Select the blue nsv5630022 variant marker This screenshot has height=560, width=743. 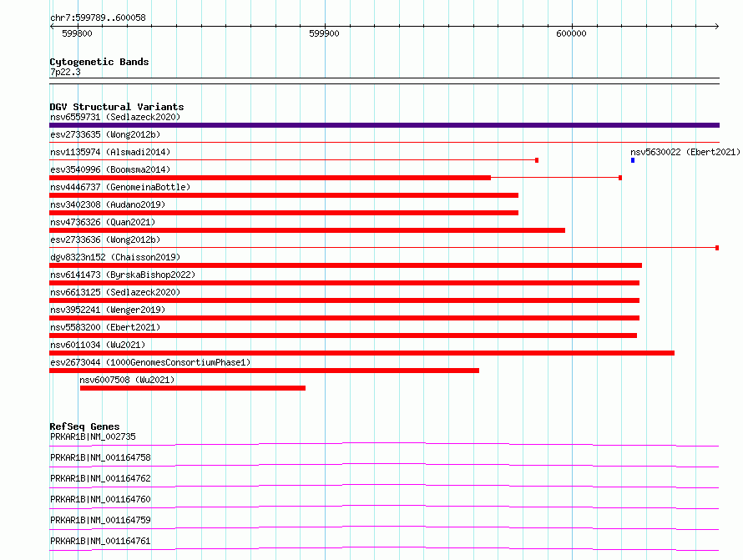(633, 160)
